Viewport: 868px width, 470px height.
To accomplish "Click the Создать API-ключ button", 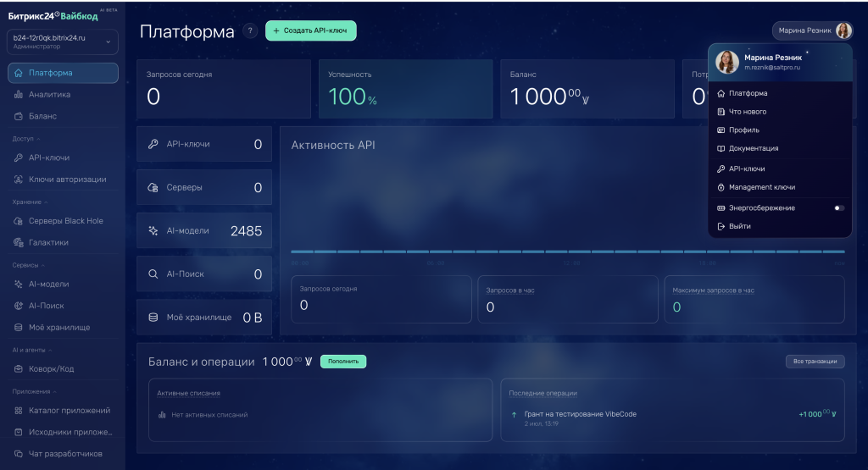I will click(310, 30).
